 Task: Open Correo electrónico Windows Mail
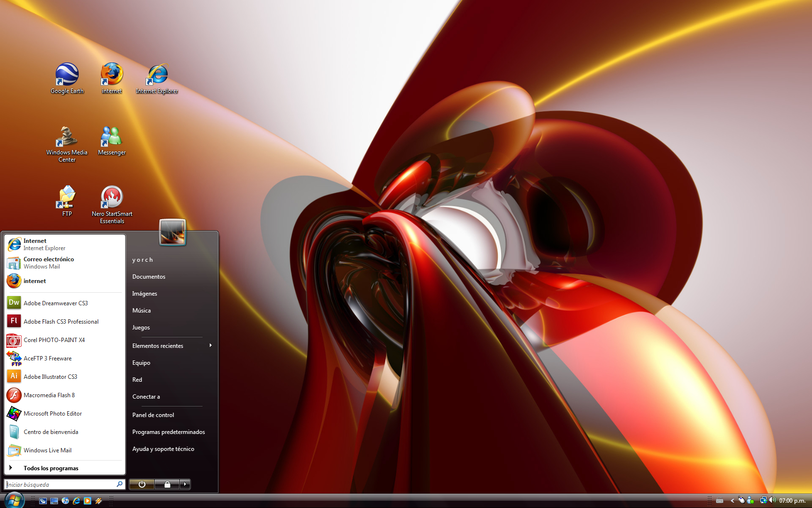[x=65, y=263]
